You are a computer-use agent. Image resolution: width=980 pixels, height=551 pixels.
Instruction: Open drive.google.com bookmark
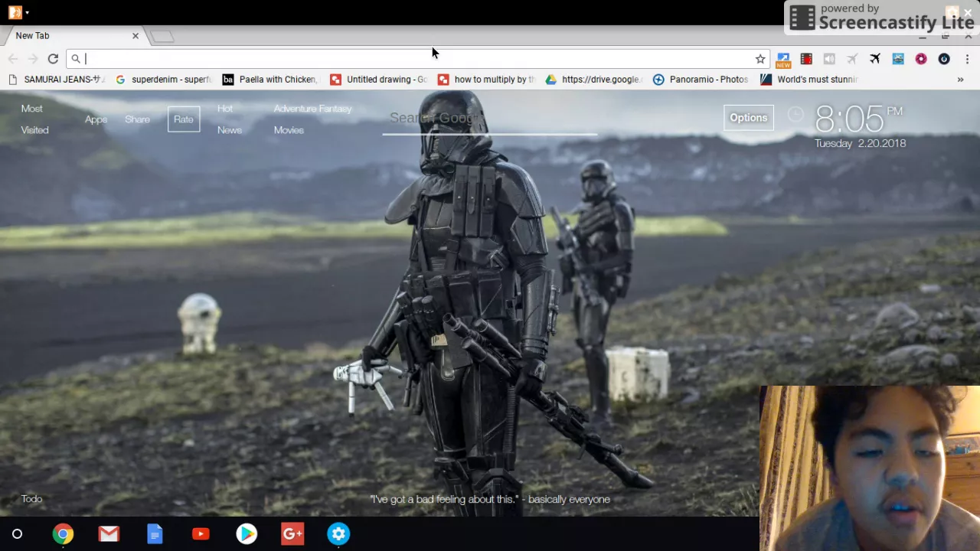[593, 80]
